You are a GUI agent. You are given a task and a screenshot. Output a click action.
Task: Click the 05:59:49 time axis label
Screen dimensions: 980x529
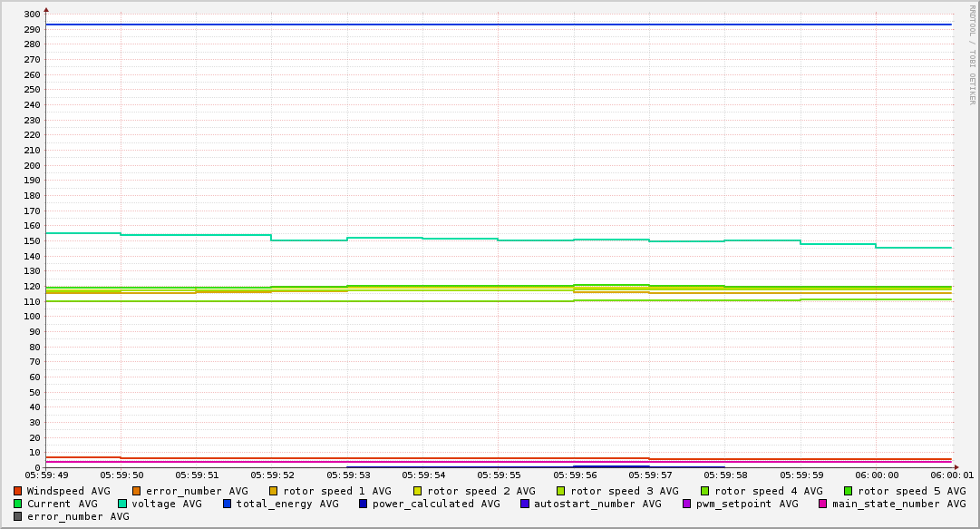click(46, 475)
